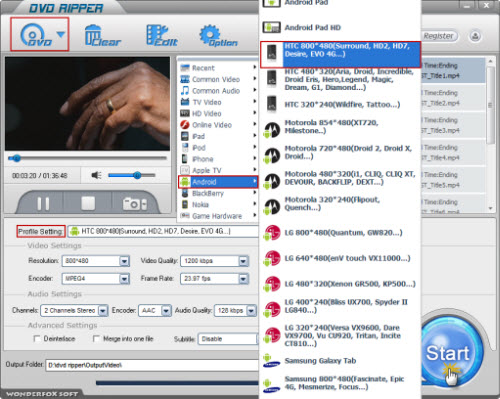Pause the video preview
The image size is (500, 399).
[x=43, y=203]
